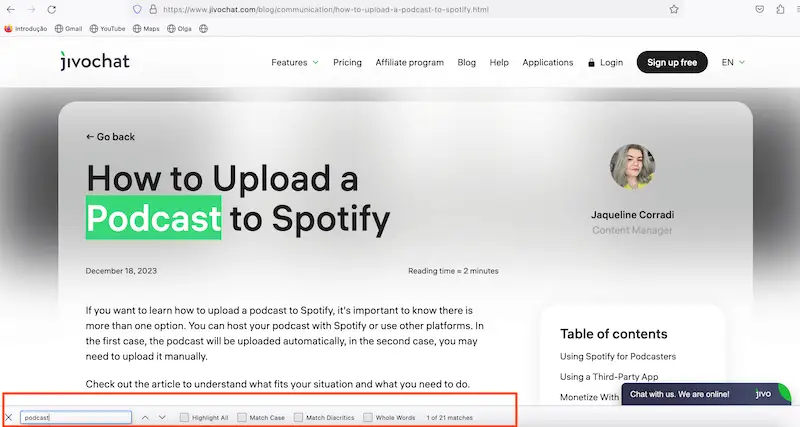Open the tracking protection shield icon
800x427 pixels.
[137, 9]
